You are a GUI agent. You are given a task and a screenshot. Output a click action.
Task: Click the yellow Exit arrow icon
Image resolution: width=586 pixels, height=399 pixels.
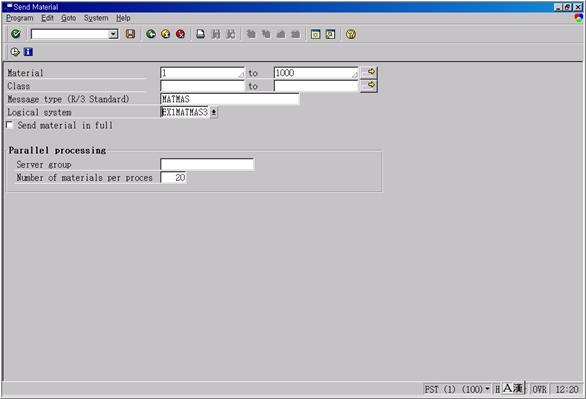tap(166, 34)
